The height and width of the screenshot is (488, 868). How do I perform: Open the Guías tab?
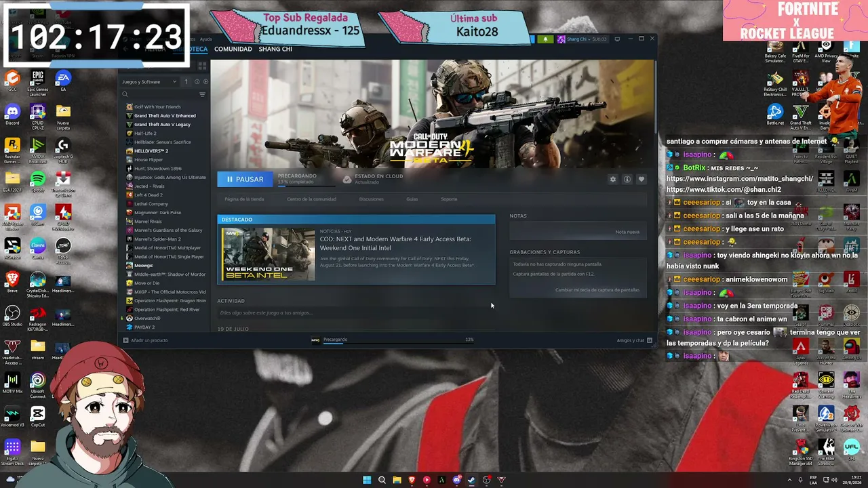coord(412,199)
